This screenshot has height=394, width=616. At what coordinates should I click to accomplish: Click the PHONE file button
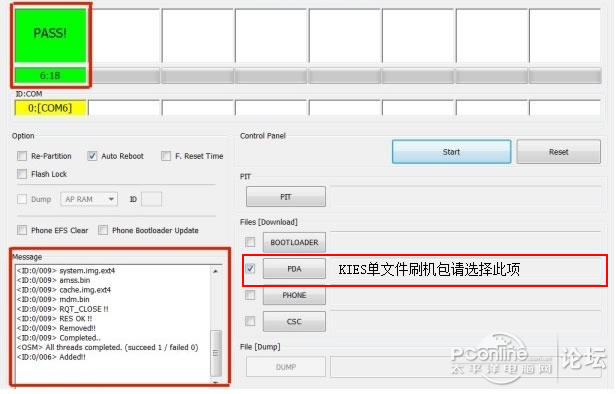(294, 295)
